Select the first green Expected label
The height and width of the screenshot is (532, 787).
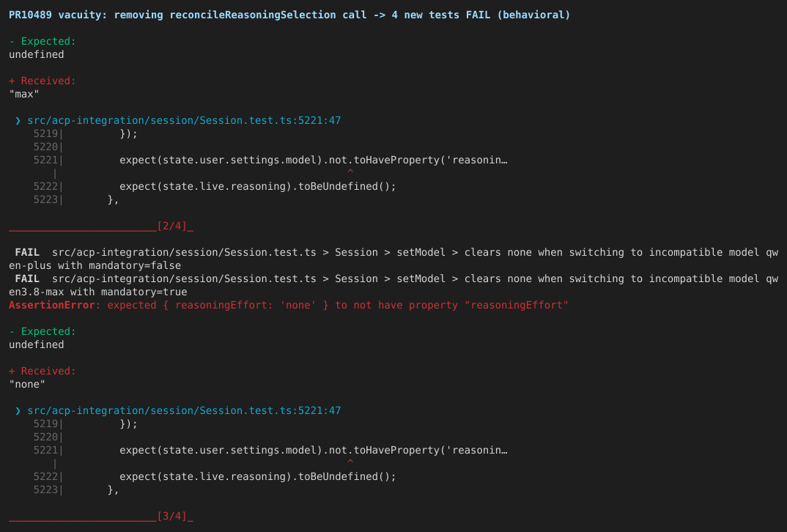tap(43, 41)
